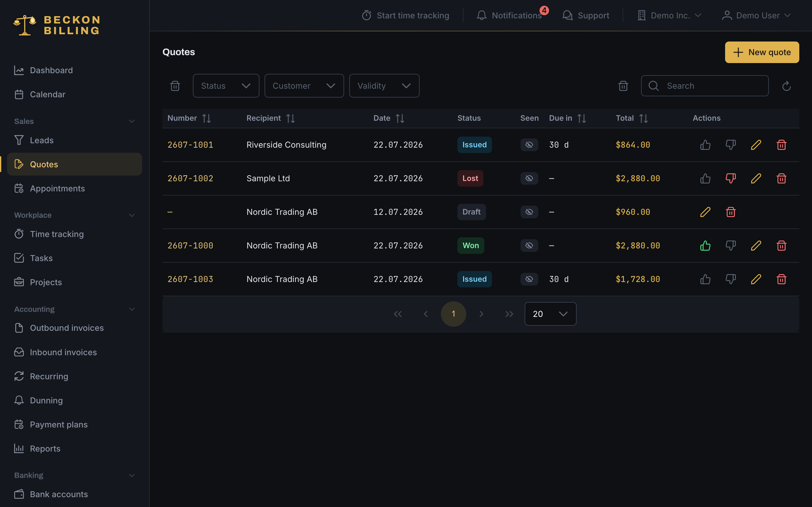Open quote number 2607-1003 link
Image resolution: width=812 pixels, height=507 pixels.
(190, 279)
